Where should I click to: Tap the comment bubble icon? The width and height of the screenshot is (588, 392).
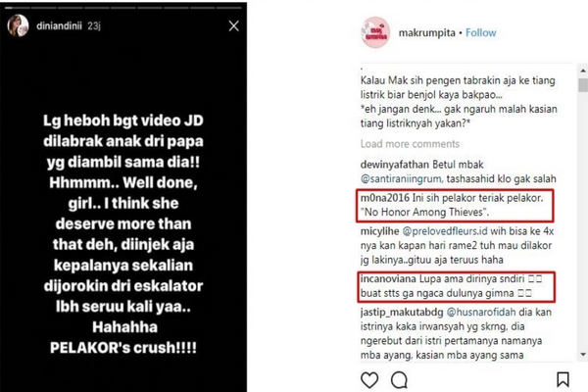coord(399,380)
